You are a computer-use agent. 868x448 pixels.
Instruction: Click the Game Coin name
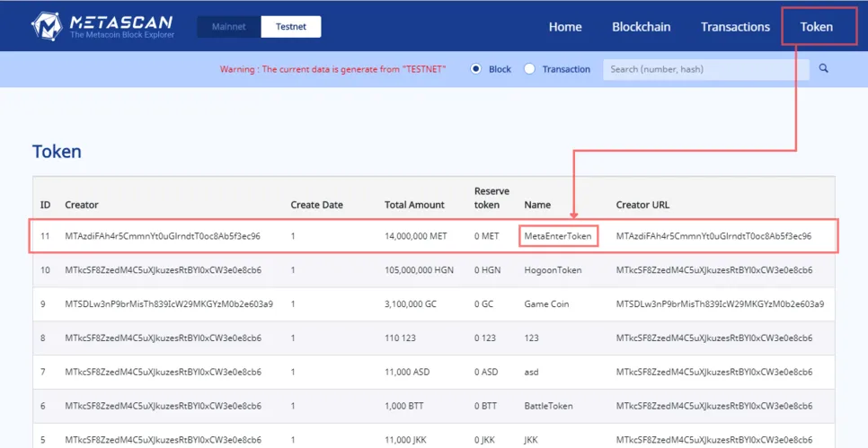pos(546,303)
